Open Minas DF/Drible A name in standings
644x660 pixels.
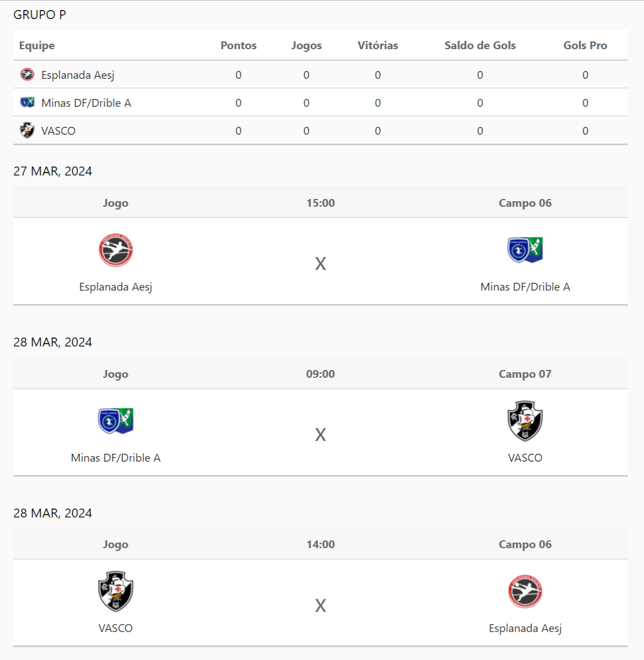pyautogui.click(x=86, y=103)
